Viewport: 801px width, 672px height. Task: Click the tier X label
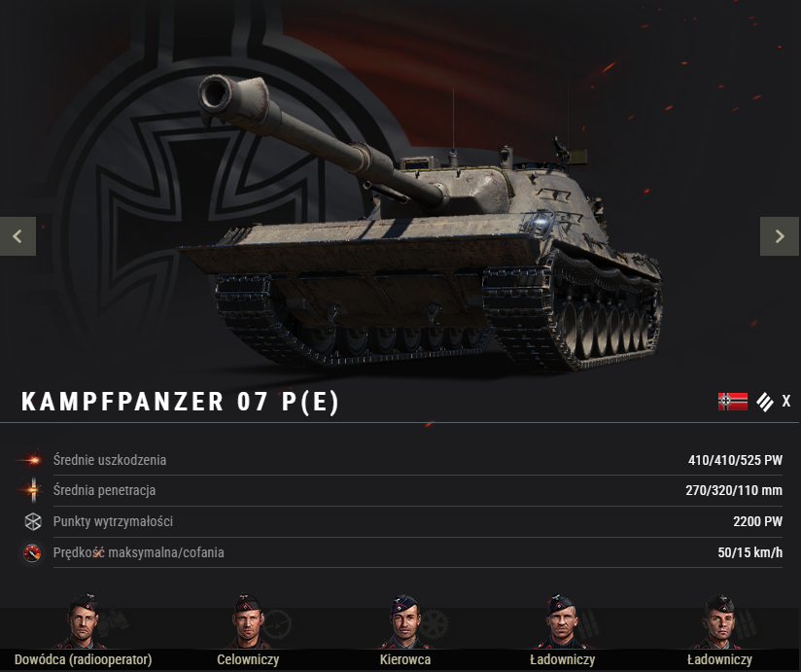click(x=786, y=401)
